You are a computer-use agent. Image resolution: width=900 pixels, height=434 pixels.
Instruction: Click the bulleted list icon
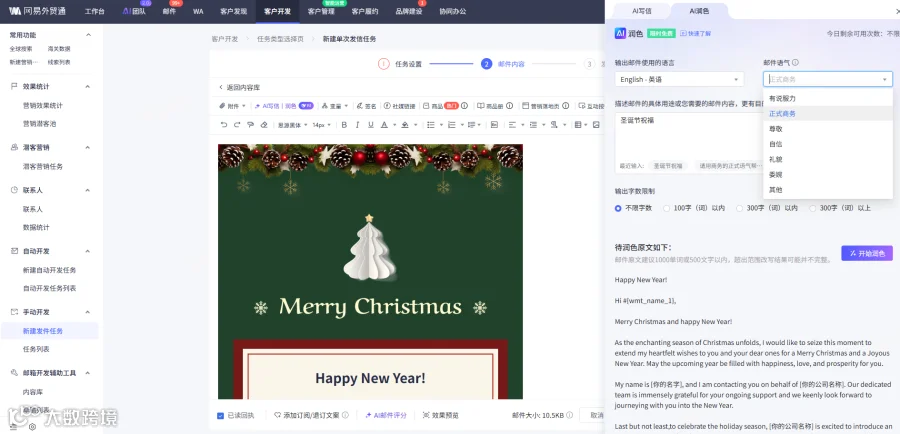tap(431, 125)
